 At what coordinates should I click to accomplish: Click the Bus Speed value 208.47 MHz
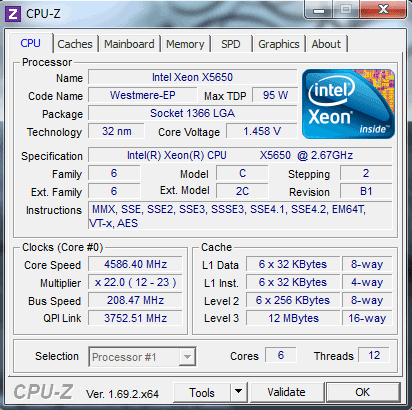(135, 300)
